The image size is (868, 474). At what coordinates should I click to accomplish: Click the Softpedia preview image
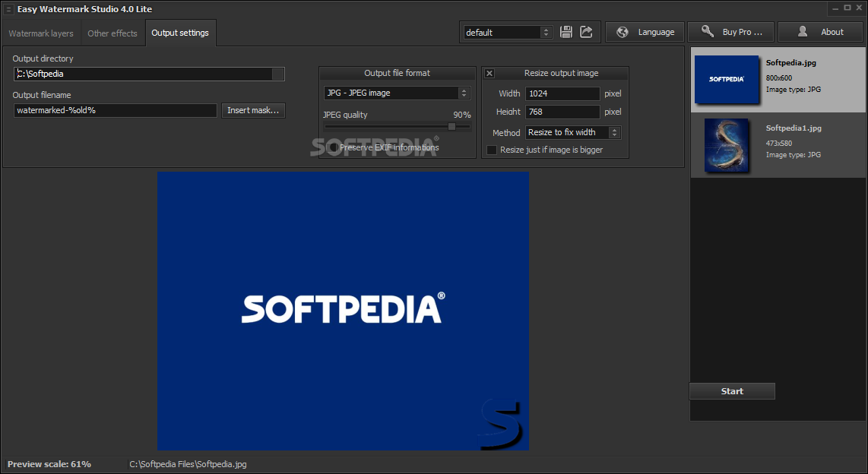(343, 311)
